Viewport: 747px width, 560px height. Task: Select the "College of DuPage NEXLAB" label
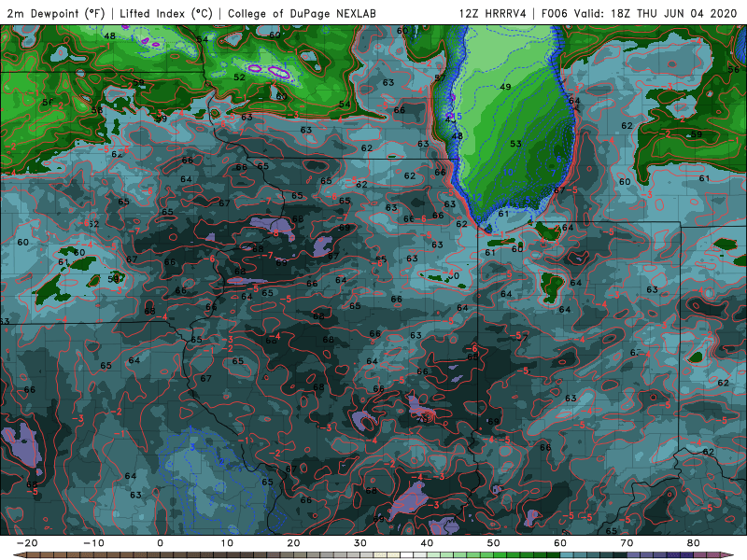pyautogui.click(x=302, y=13)
